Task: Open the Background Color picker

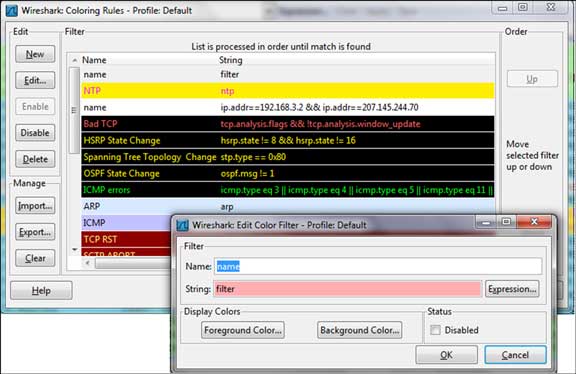Action: 359,330
